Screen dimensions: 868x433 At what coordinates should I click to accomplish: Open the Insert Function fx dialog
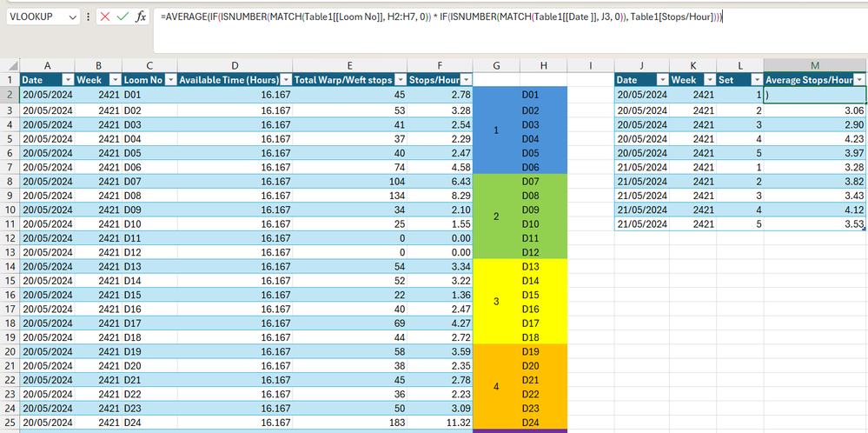(x=141, y=17)
